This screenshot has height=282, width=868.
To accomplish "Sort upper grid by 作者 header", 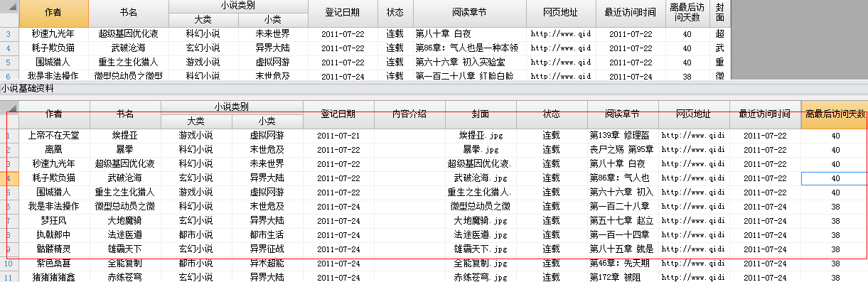I will tap(53, 13).
